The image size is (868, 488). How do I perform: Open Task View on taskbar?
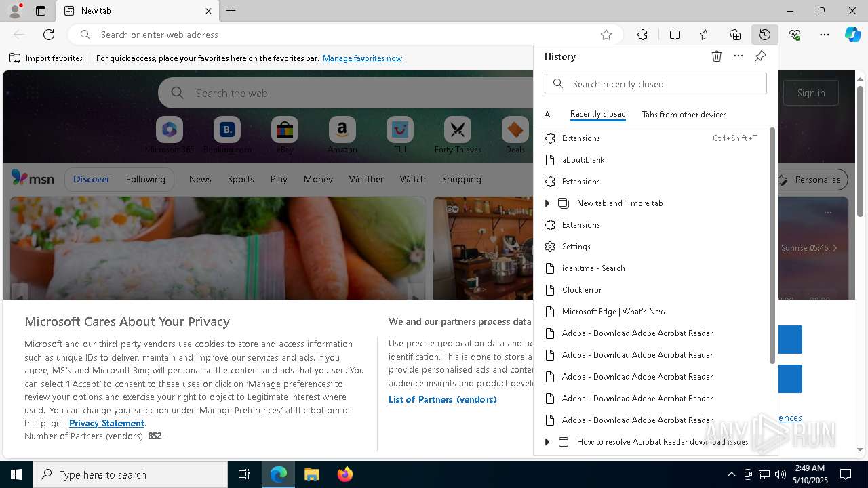pyautogui.click(x=244, y=474)
